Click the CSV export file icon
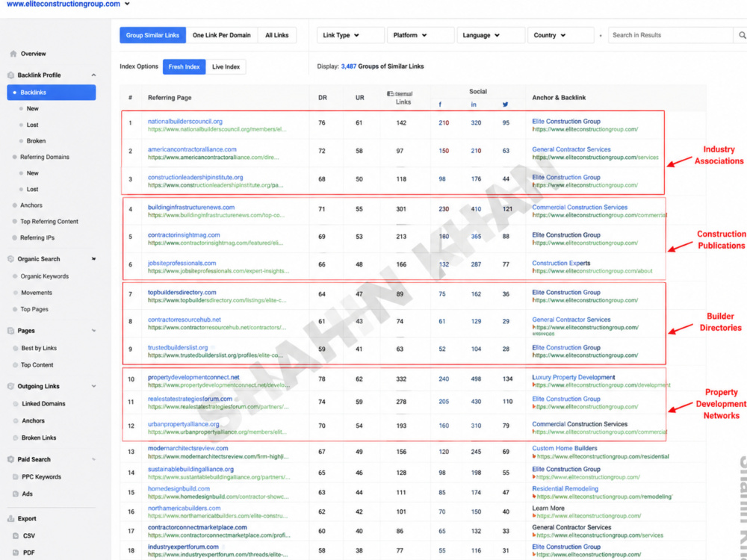Image resolution: width=747 pixels, height=560 pixels. point(16,535)
